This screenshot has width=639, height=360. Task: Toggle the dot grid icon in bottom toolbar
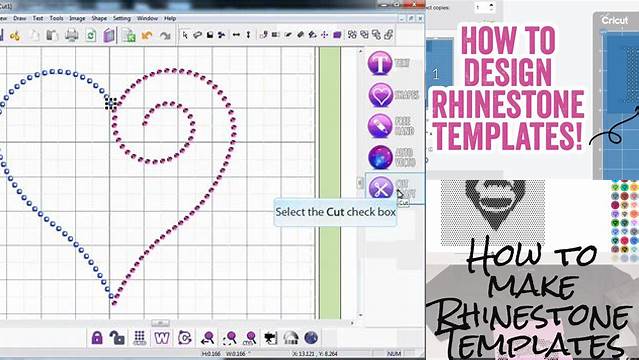139,338
